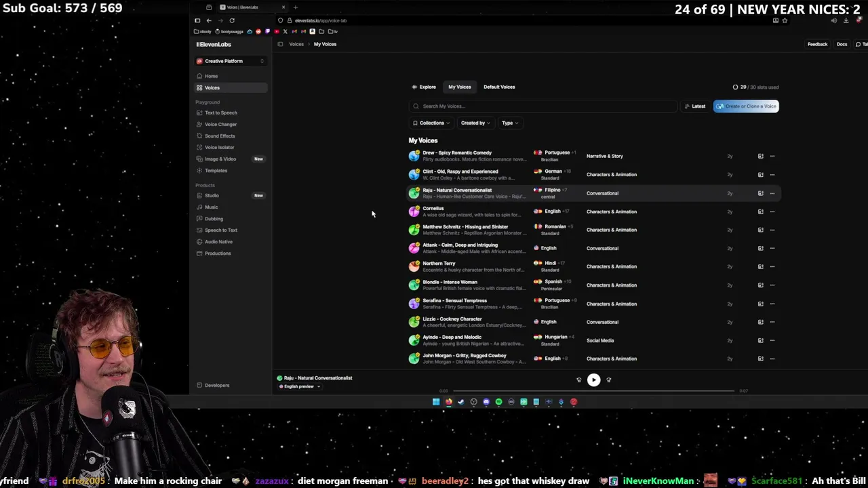Open the Feedback button
Viewport: 868px width, 488px height.
pyautogui.click(x=817, y=44)
